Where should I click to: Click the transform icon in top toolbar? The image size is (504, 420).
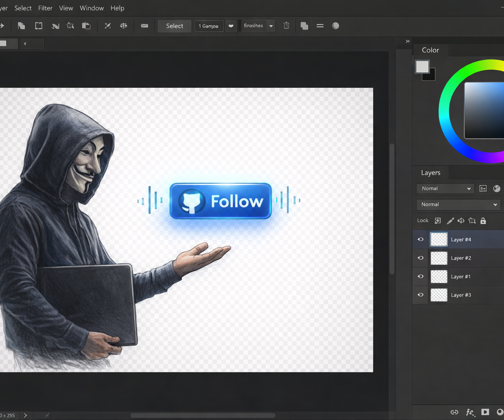(x=71, y=26)
